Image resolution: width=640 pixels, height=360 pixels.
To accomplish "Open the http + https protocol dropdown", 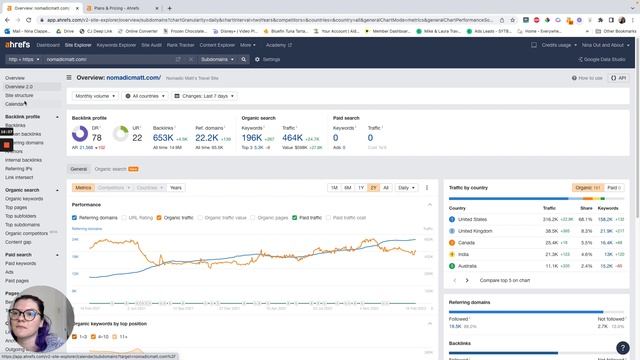I will click(24, 59).
